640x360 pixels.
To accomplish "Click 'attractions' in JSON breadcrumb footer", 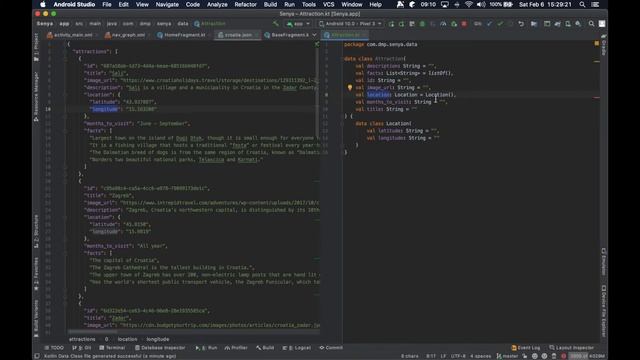I will tap(82, 339).
